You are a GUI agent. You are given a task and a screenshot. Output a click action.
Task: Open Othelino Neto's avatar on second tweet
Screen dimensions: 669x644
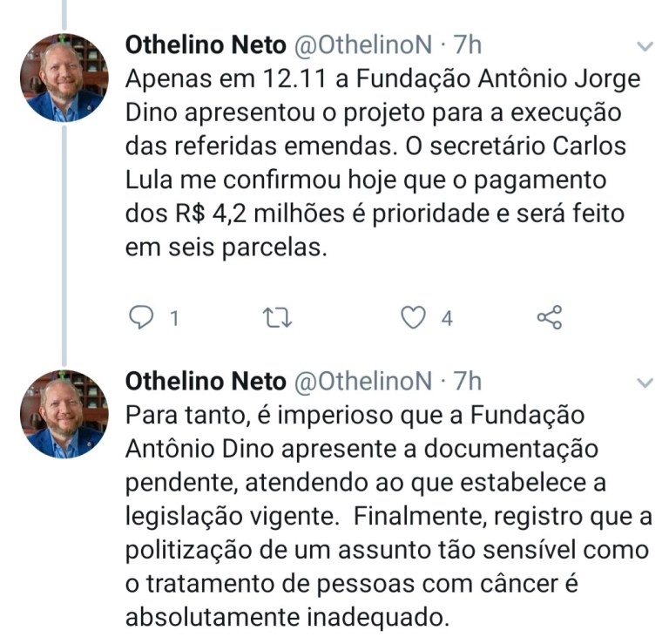point(64,414)
